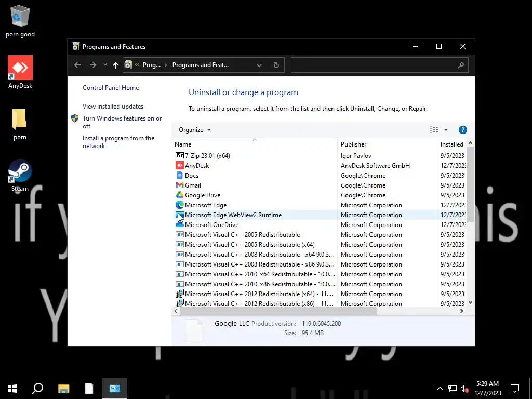Click the scroll right arrow of list
This screenshot has width=532, height=399.
(461, 311)
